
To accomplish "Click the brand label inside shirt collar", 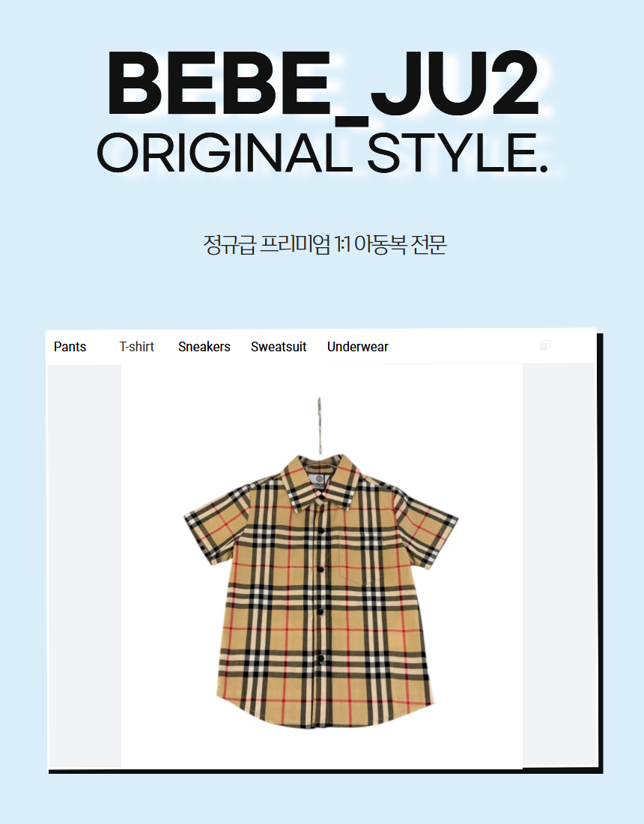I will pos(318,481).
